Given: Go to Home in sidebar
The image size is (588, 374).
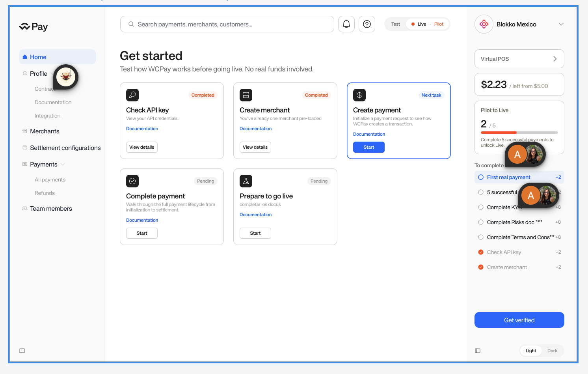Looking at the screenshot, I should pos(58,57).
